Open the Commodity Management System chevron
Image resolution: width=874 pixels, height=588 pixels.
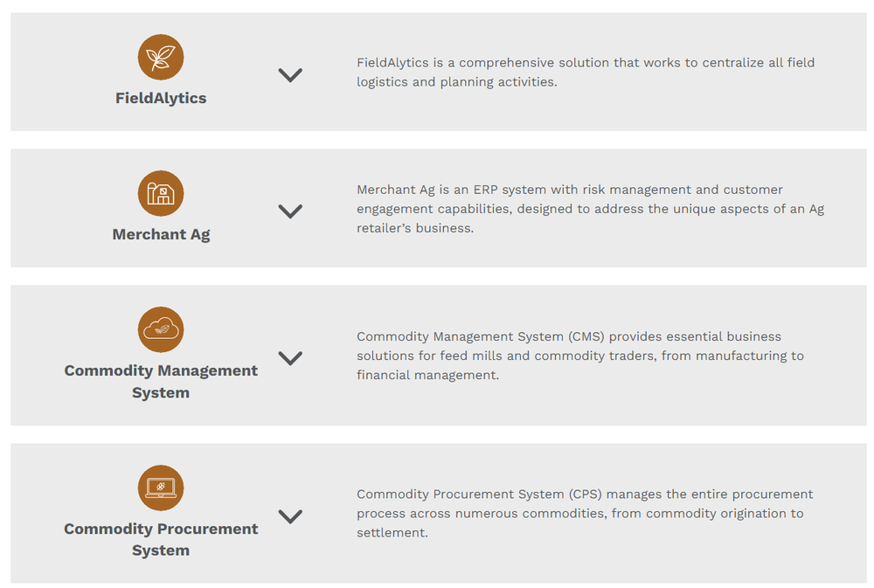coord(290,358)
